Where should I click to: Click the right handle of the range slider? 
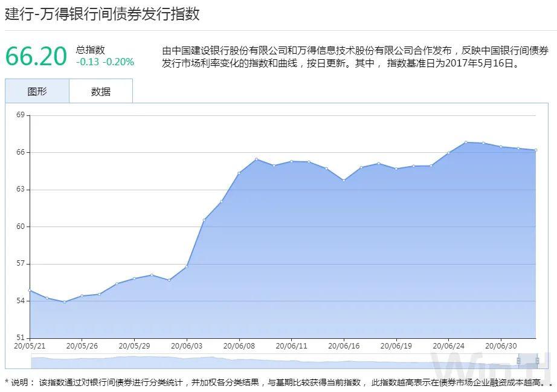[538, 361]
